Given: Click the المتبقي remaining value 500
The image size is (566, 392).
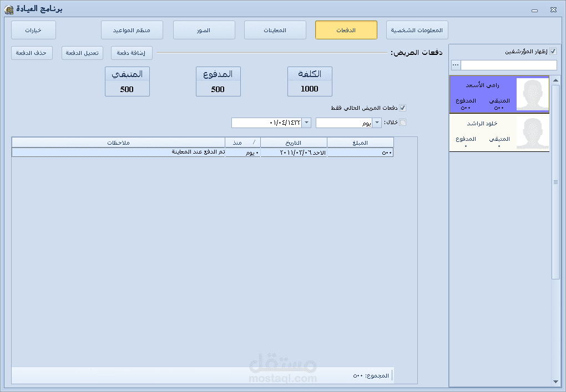Looking at the screenshot, I should click(x=127, y=89).
